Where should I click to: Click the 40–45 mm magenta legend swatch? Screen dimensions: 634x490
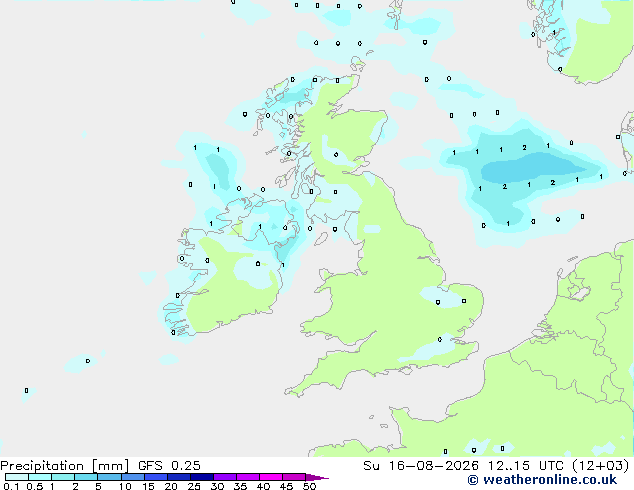tap(271, 477)
